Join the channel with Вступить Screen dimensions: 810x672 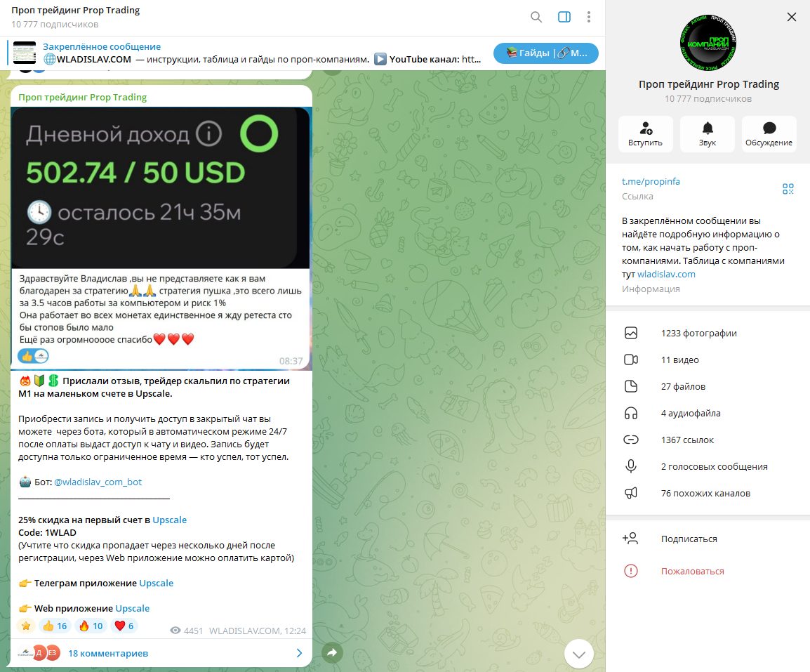point(645,134)
